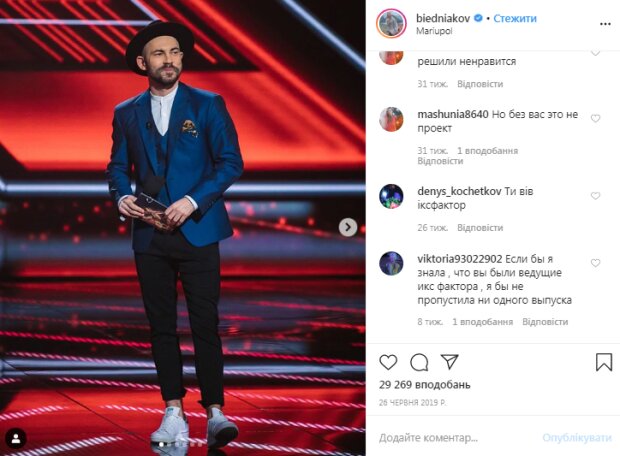Go to next photo in carousel
The width and height of the screenshot is (620, 456).
(x=348, y=227)
